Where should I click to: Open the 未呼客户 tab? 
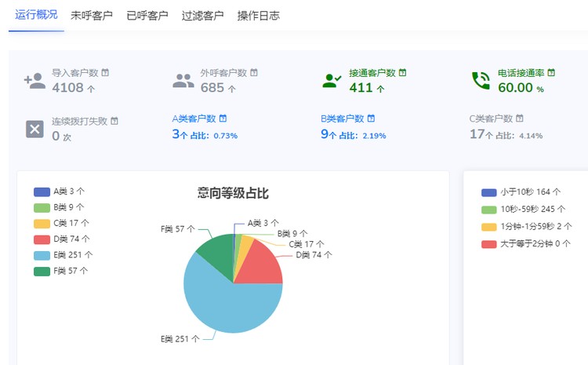(x=92, y=16)
